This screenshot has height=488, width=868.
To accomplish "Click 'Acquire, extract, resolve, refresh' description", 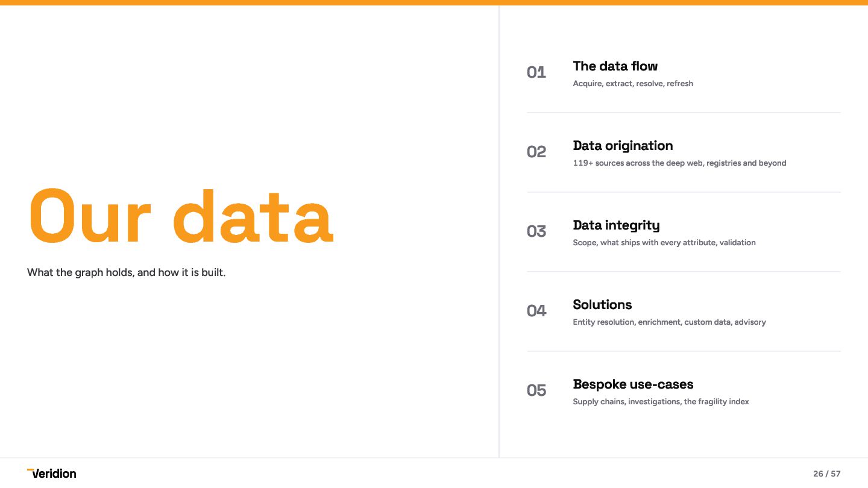I will pyautogui.click(x=633, y=84).
